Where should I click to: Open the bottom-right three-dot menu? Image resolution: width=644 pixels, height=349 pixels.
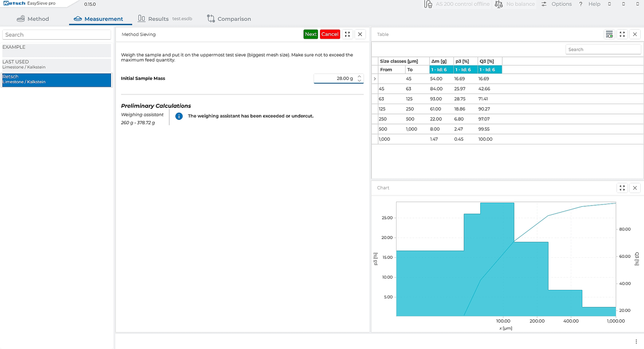636,341
